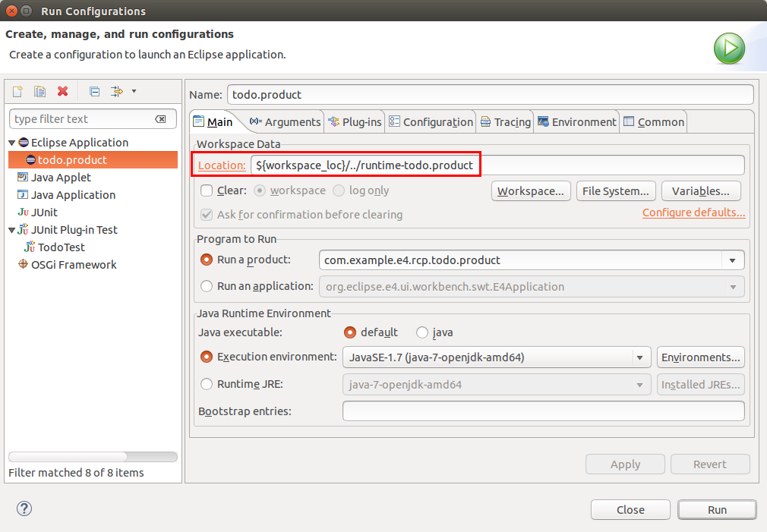Delete the todo.product configuration
767x532 pixels.
[x=63, y=91]
